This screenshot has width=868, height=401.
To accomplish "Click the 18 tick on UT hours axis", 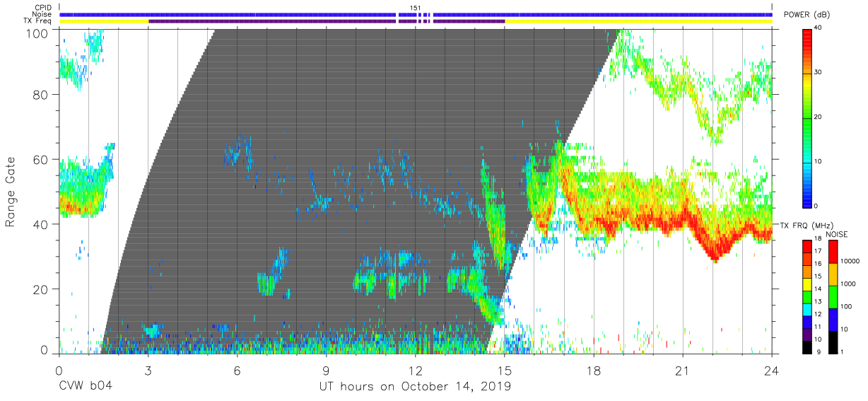I will pos(594,370).
